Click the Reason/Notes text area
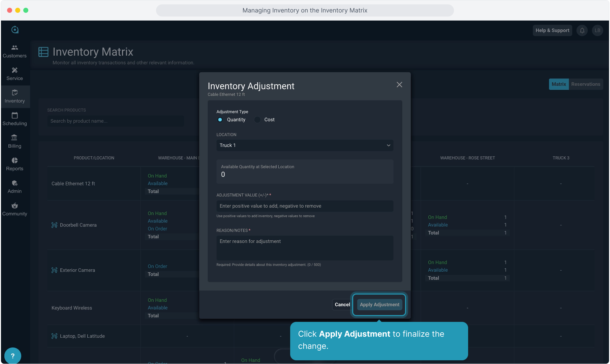 [x=305, y=248]
